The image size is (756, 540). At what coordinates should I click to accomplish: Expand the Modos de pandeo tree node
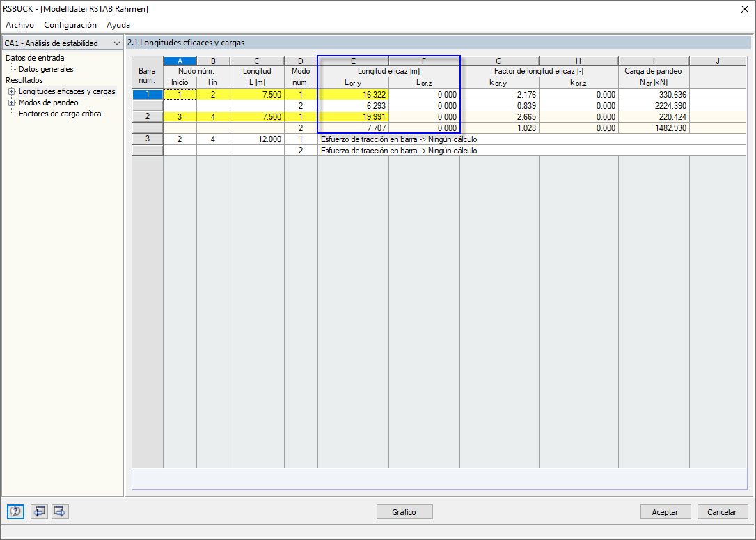point(11,102)
